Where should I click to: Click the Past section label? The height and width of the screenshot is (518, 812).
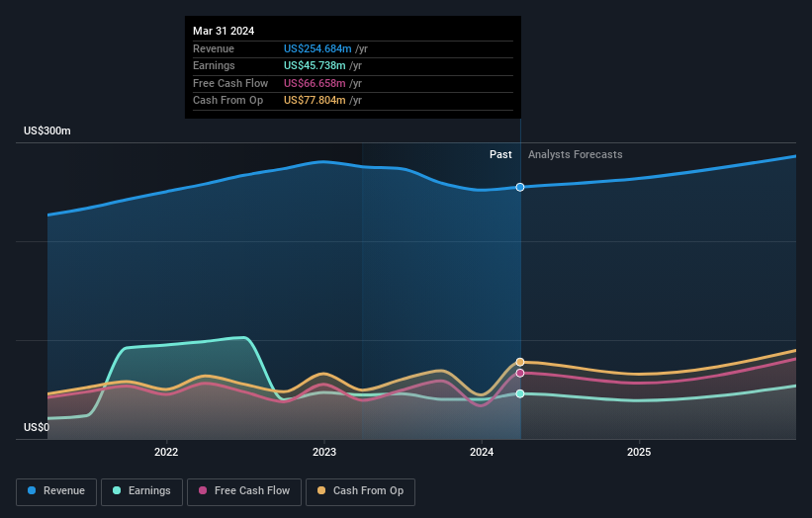click(x=500, y=155)
